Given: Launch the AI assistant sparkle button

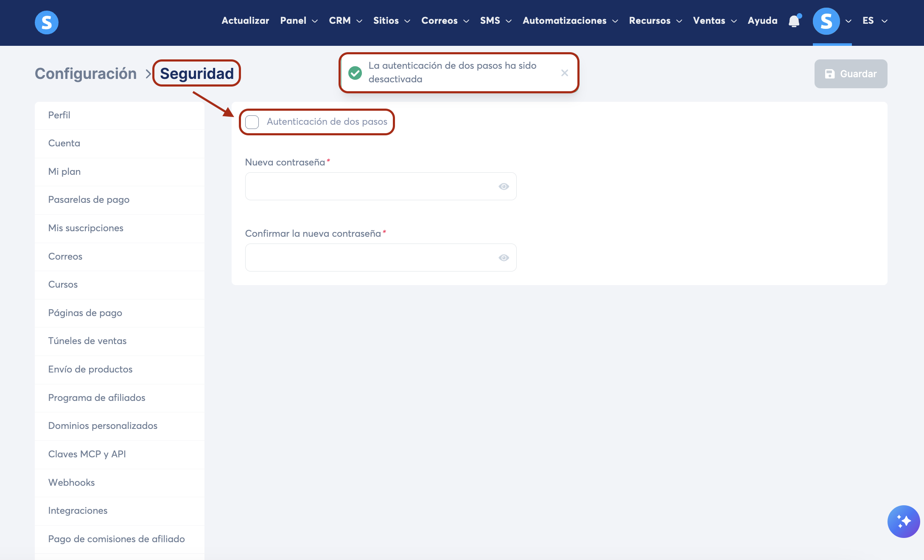Looking at the screenshot, I should 904,521.
